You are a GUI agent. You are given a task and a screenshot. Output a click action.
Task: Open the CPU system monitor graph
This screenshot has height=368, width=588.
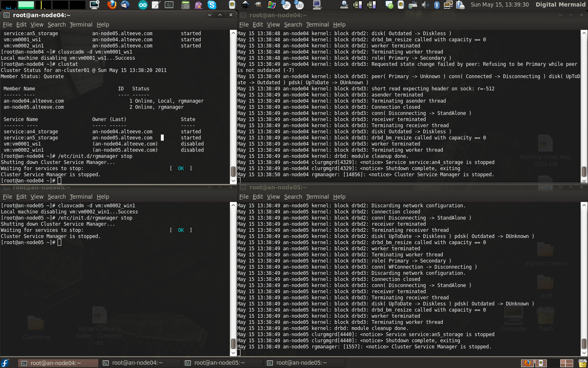9,5
